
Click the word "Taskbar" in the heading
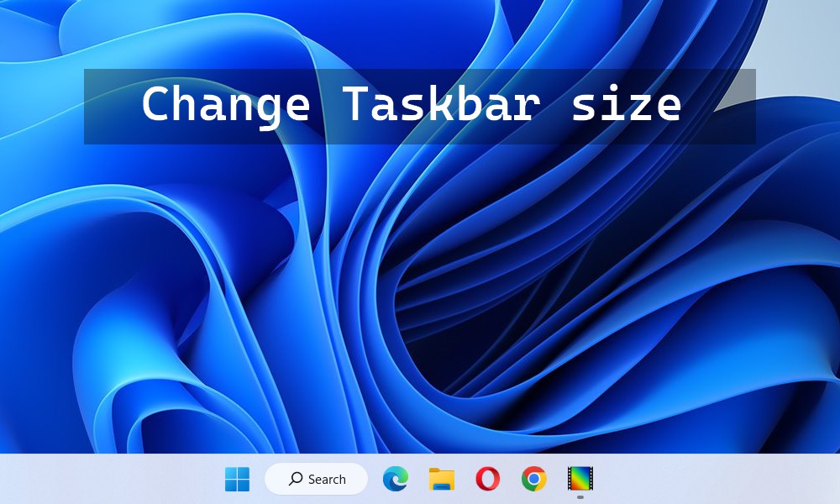[x=437, y=107]
